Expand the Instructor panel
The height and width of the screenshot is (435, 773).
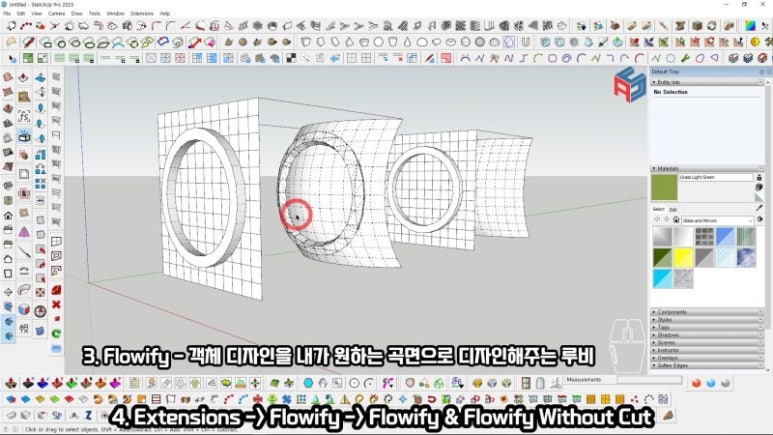pos(707,350)
